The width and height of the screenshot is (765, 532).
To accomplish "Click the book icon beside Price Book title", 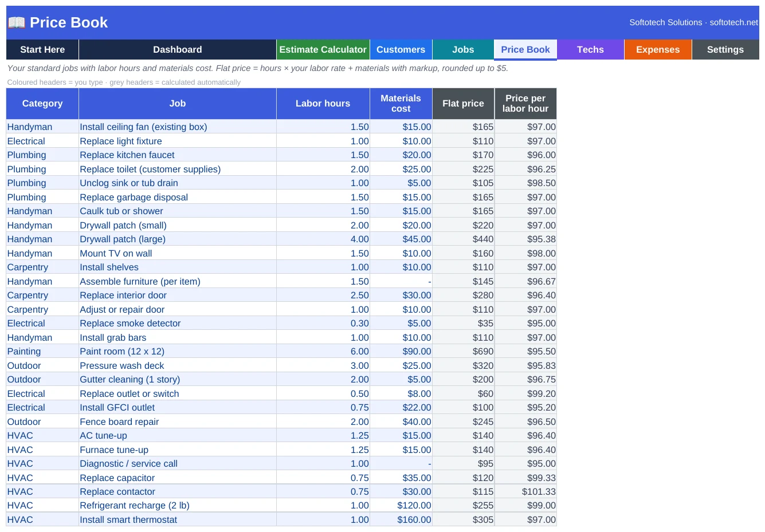I will click(x=17, y=22).
